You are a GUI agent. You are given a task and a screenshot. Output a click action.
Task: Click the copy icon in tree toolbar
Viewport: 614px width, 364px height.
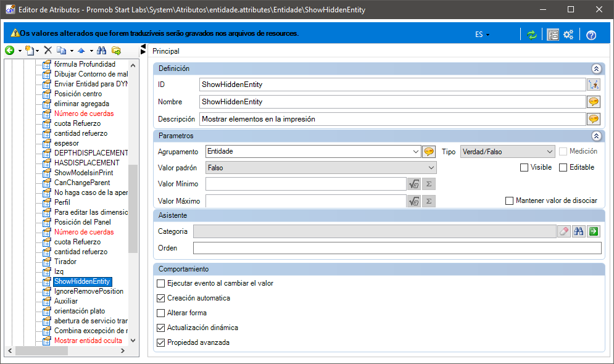pos(62,50)
